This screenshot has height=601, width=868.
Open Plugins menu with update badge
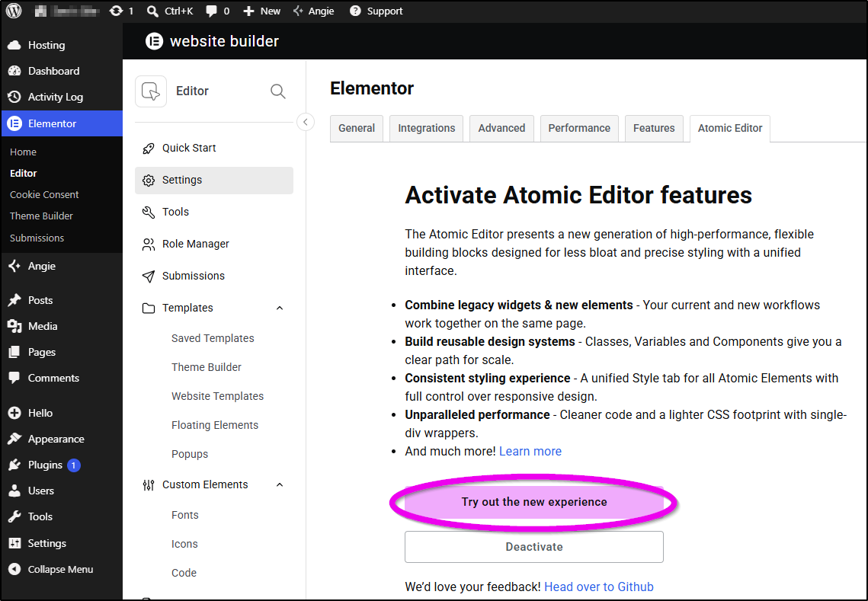[62, 465]
